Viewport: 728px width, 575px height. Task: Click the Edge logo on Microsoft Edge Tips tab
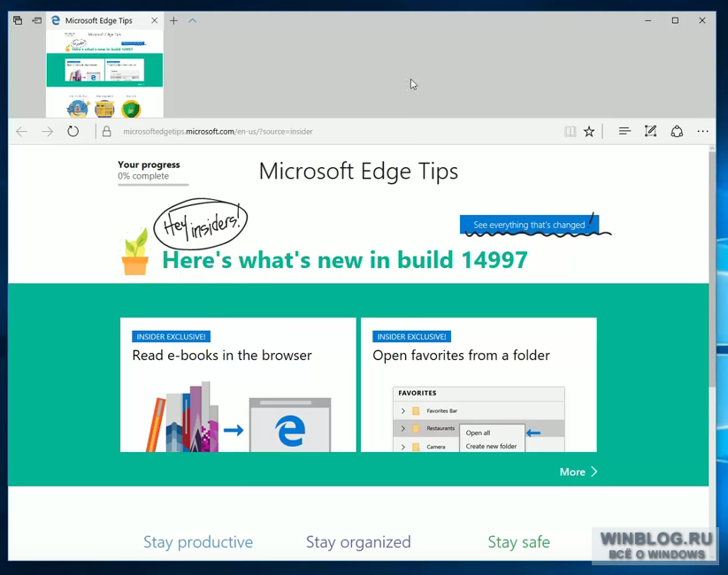[x=56, y=20]
